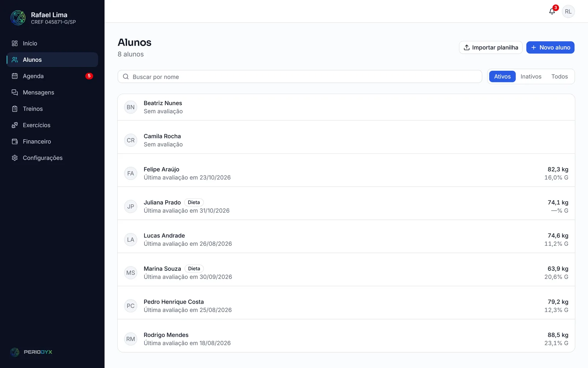Click the Exercícios dumbbell icon
Image resolution: width=588 pixels, height=368 pixels.
15,125
